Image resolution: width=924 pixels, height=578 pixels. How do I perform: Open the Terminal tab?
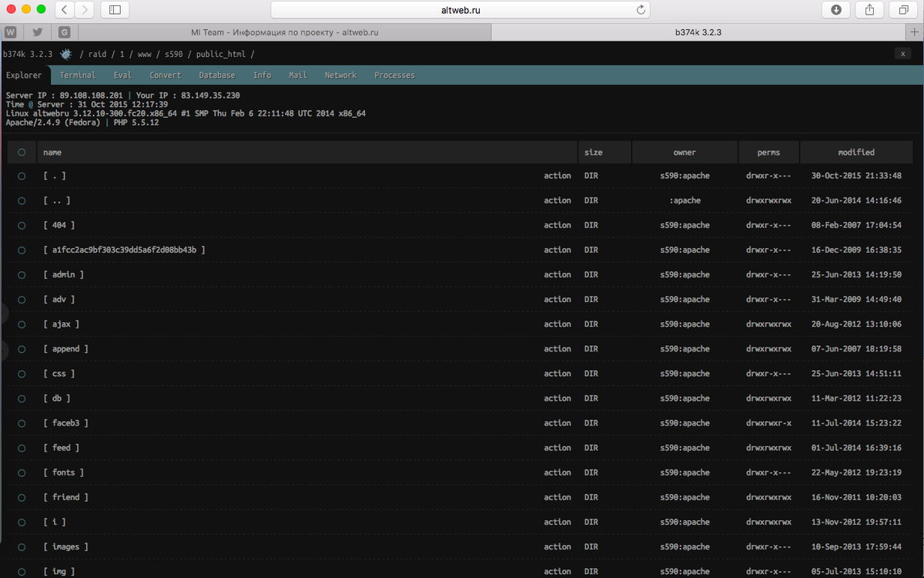78,75
